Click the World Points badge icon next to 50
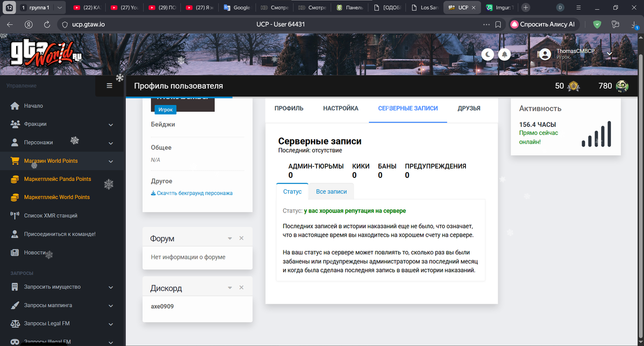644x346 pixels. [574, 86]
